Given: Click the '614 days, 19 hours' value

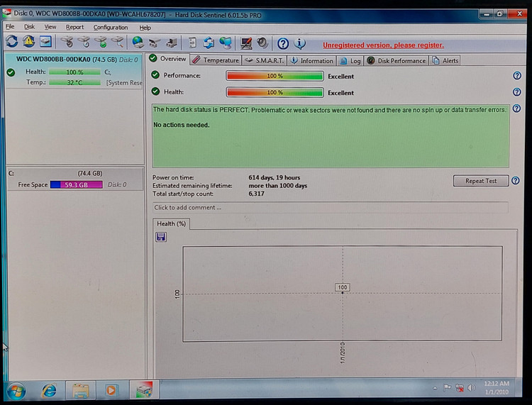Looking at the screenshot, I should 274,177.
